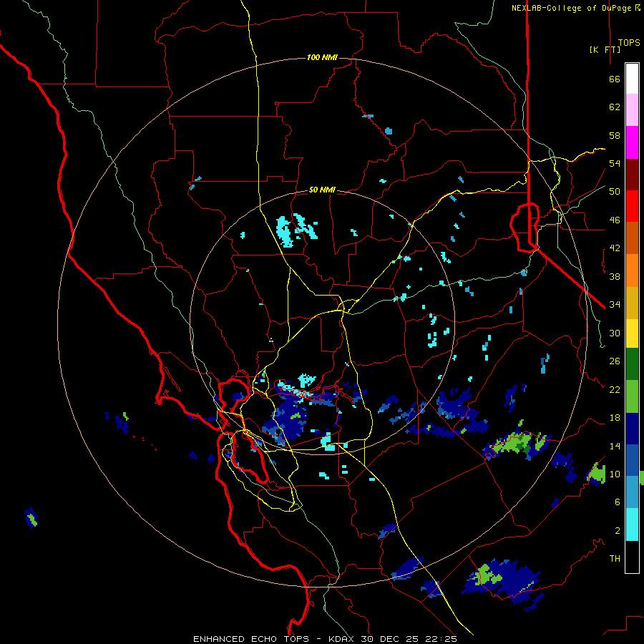644x644 pixels.
Task: Click the legend value 18
Action: pyautogui.click(x=615, y=418)
